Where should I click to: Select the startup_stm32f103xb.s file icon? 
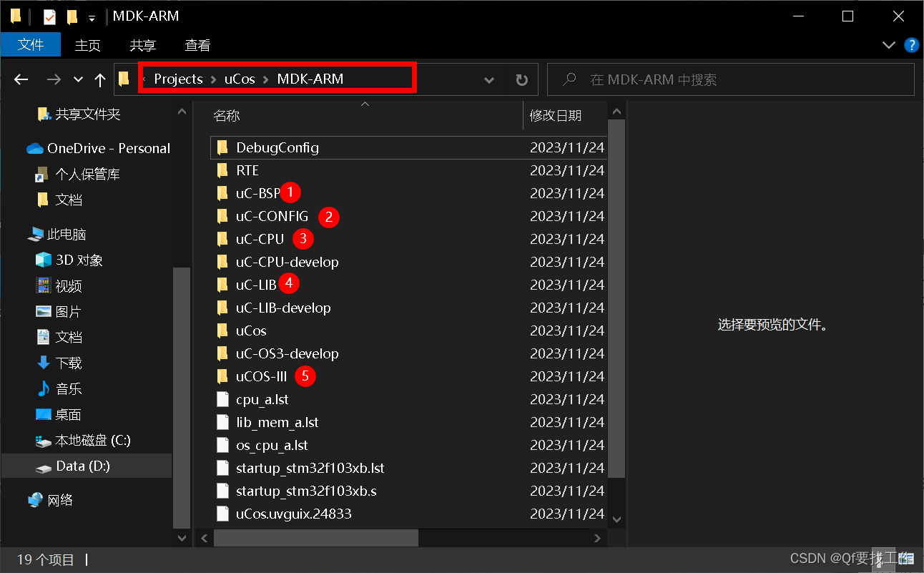222,491
